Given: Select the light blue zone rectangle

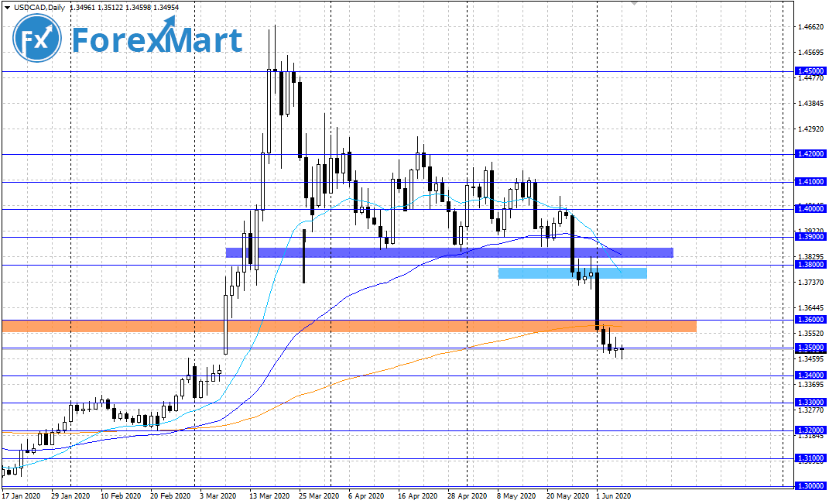Looking at the screenshot, I should click(x=571, y=273).
